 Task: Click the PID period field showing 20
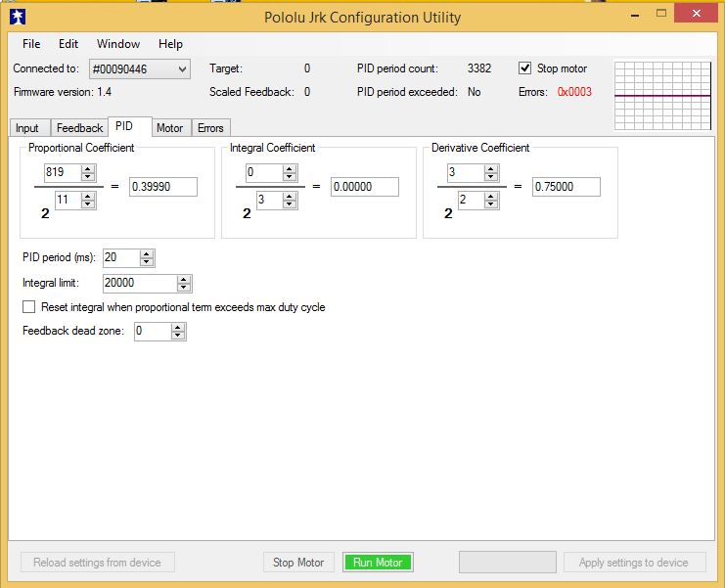tap(121, 257)
